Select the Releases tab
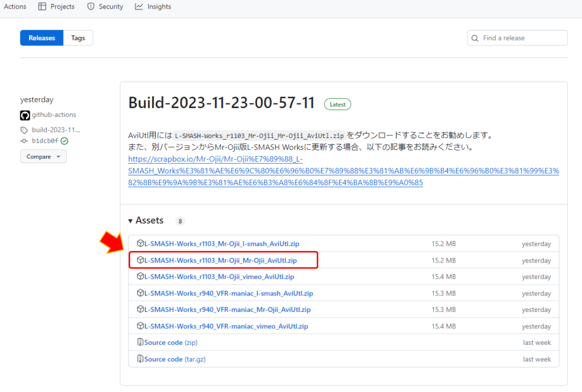The height and width of the screenshot is (392, 582). tap(41, 37)
